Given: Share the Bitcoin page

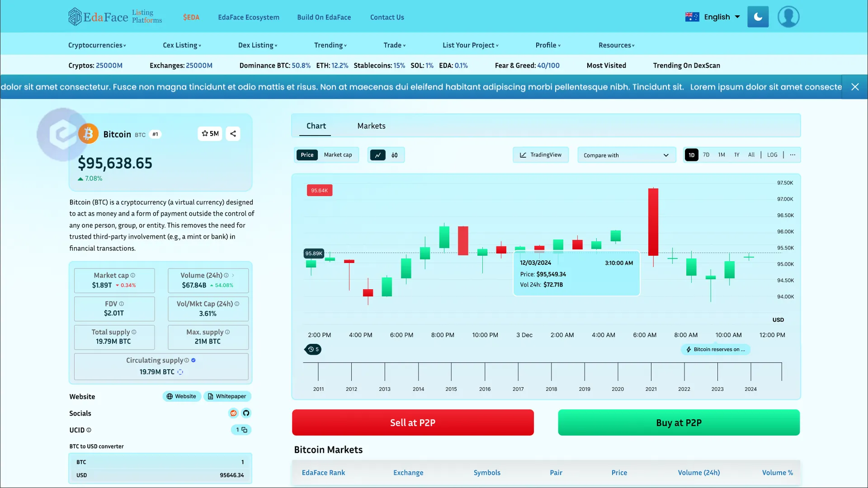Looking at the screenshot, I should 233,134.
